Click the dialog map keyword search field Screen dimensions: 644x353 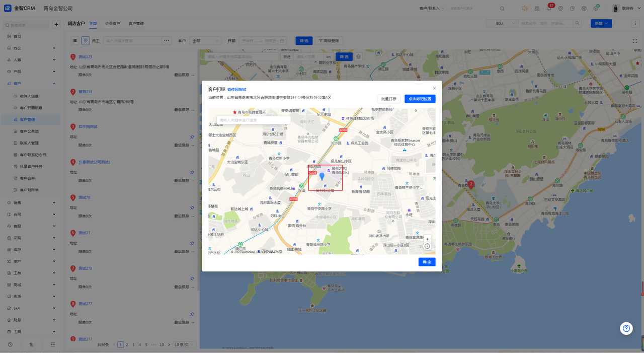254,120
